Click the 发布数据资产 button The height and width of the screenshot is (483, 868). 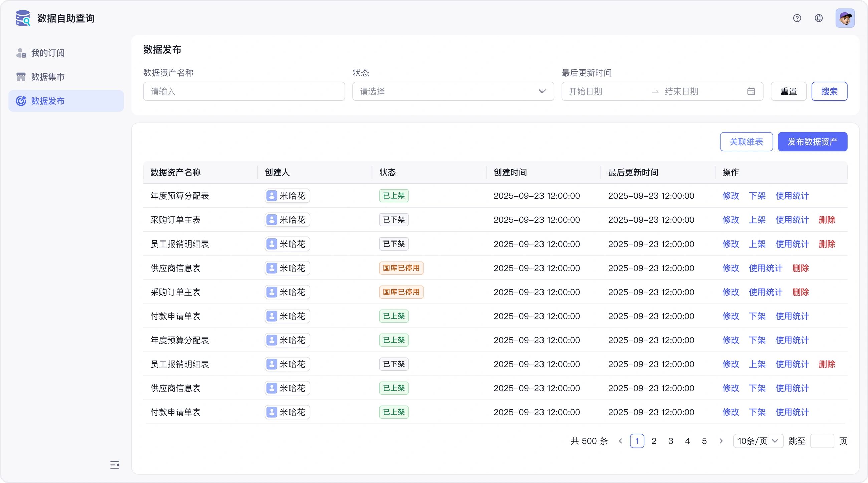(812, 142)
